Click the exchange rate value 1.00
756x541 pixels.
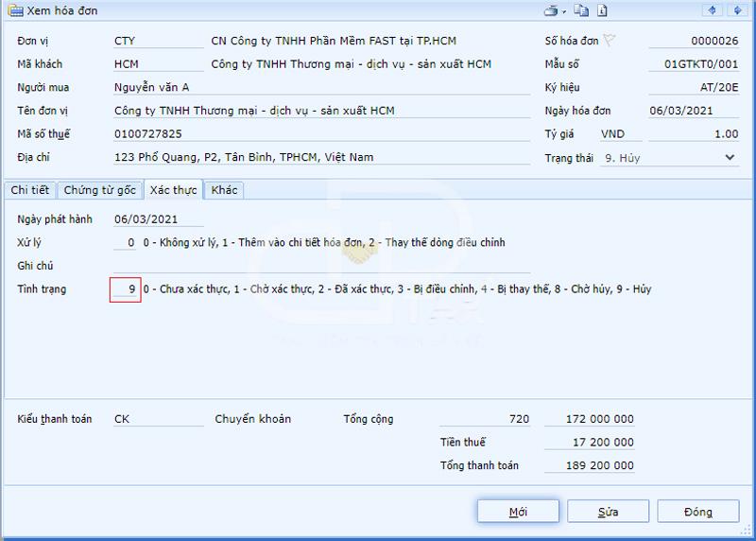click(694, 133)
